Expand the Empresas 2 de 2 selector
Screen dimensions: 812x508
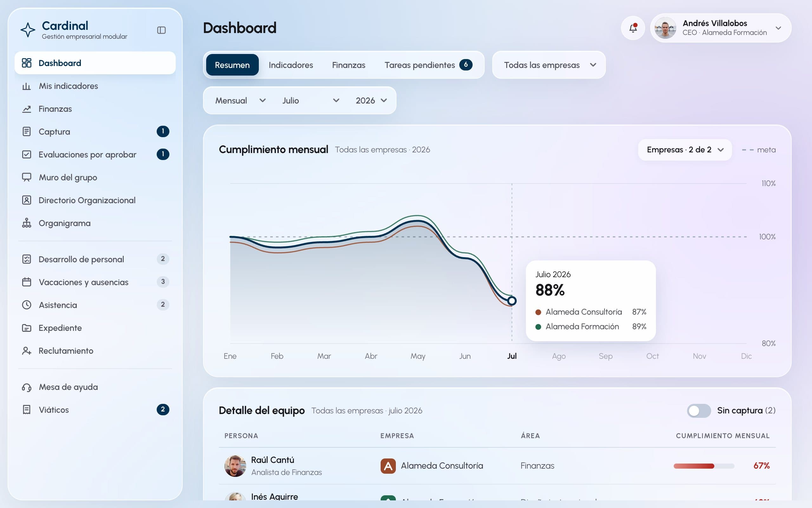[684, 150]
